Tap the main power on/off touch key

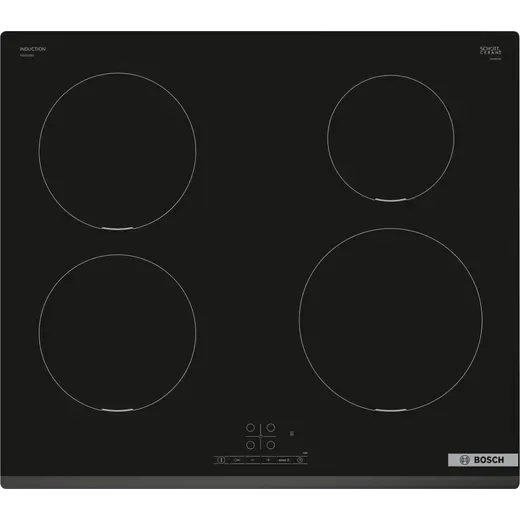[x=221, y=460]
